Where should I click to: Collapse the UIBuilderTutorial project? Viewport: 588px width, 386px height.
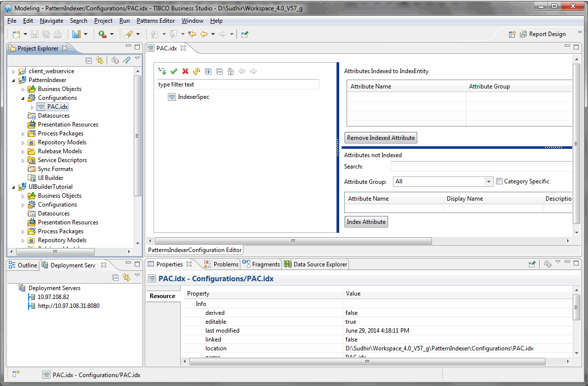click(x=13, y=187)
